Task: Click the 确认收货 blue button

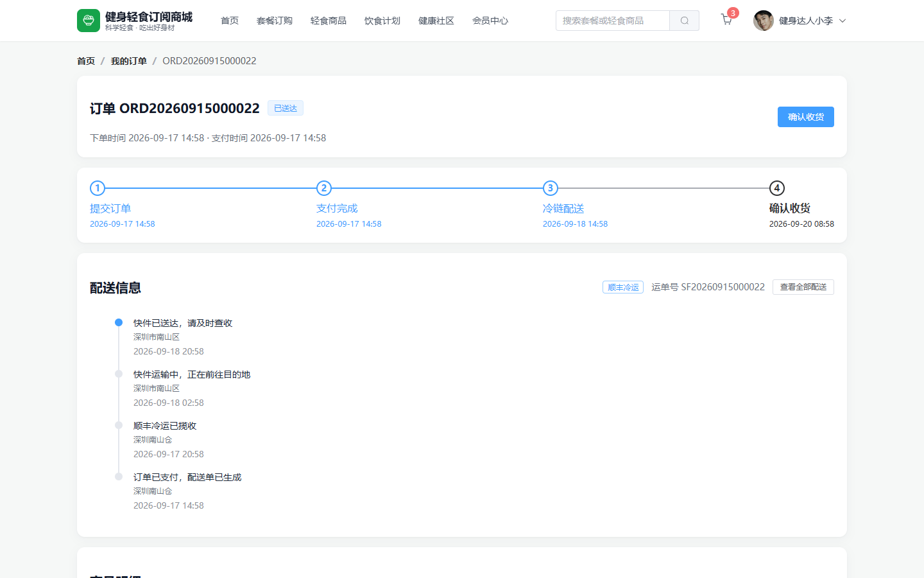Action: pos(806,117)
